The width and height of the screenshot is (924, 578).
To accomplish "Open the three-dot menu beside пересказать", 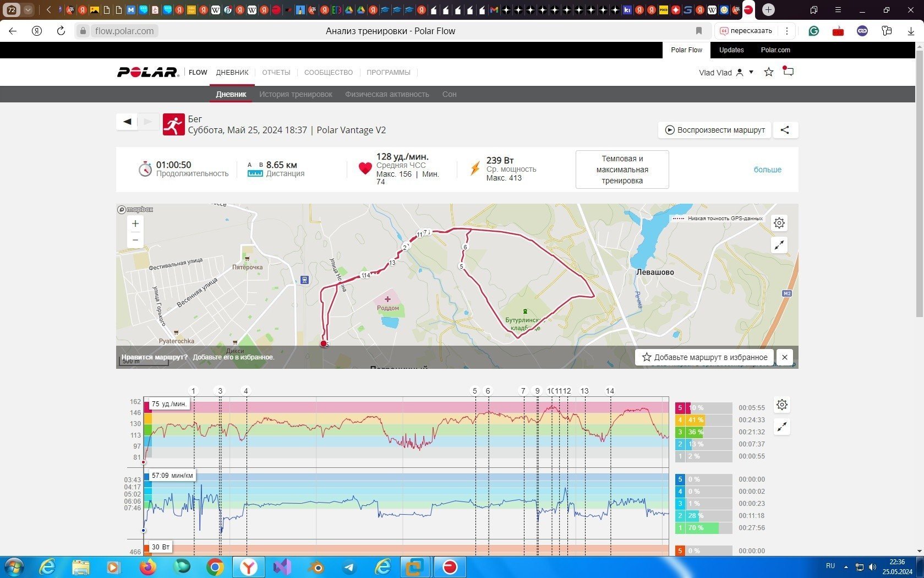I will pyautogui.click(x=787, y=31).
